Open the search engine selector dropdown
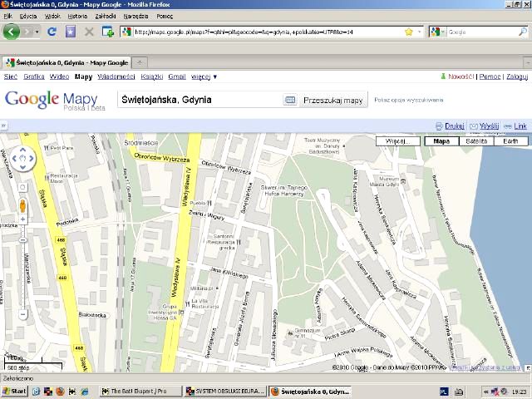The height and width of the screenshot is (399, 532). [x=438, y=32]
